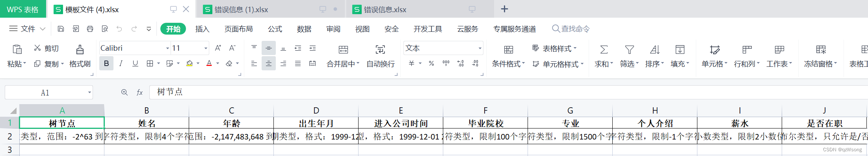
Task: Toggle horizontal center alignment
Action: pos(268,63)
